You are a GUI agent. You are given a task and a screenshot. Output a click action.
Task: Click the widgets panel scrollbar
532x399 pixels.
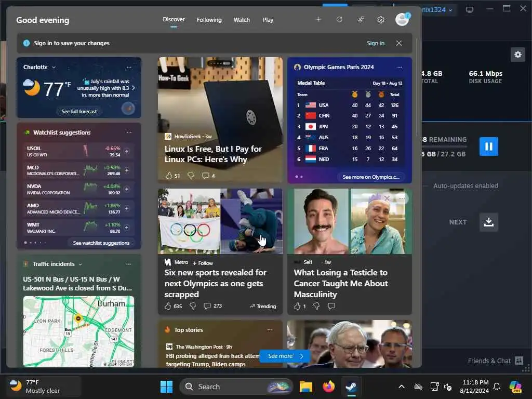417,87
